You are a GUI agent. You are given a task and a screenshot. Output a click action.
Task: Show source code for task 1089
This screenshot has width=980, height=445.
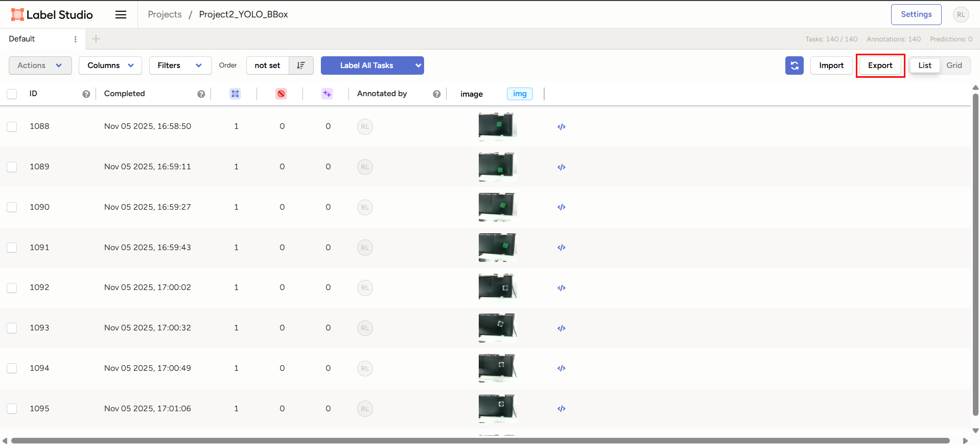tap(562, 167)
